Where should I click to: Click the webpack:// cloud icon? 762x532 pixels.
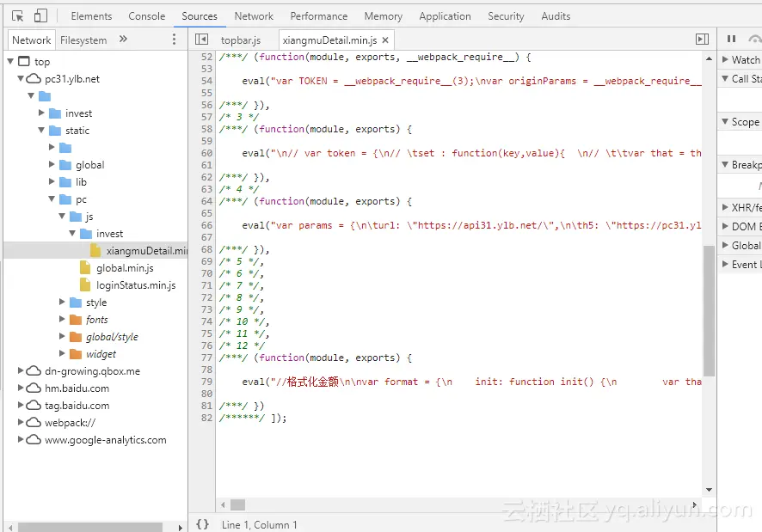[x=34, y=423]
